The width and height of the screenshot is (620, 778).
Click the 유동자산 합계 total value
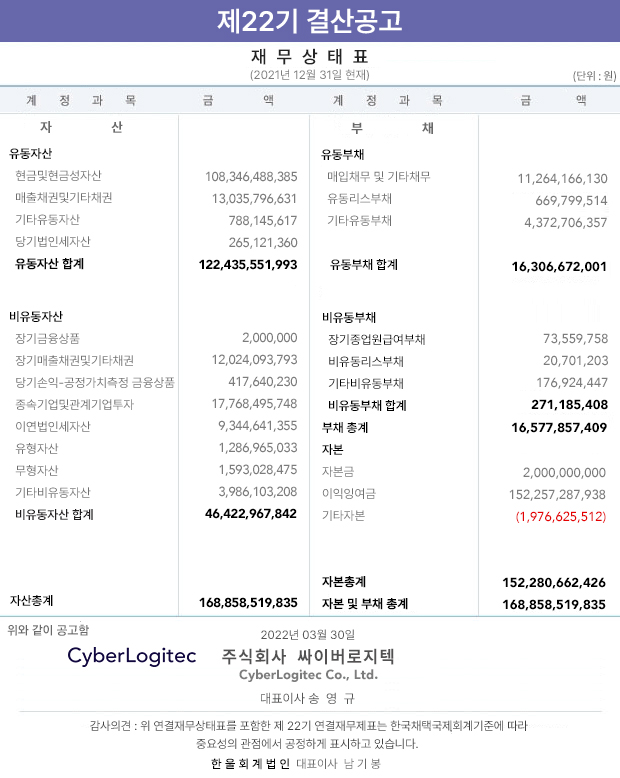point(248,264)
